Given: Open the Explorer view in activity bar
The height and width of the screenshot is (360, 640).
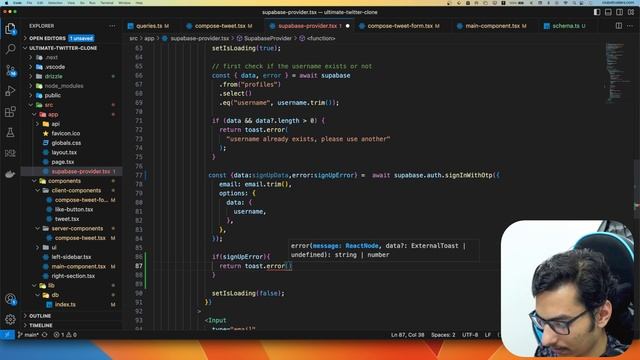Looking at the screenshot, I should click(x=10, y=28).
